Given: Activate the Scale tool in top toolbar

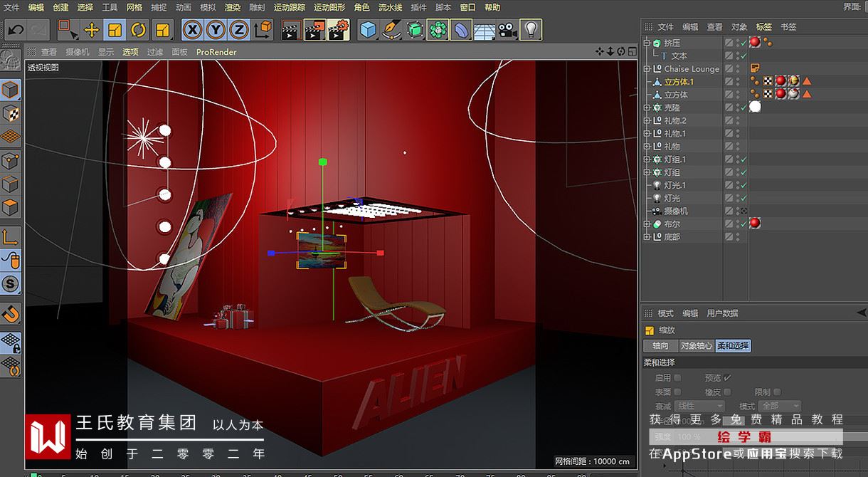Looking at the screenshot, I should click(115, 30).
